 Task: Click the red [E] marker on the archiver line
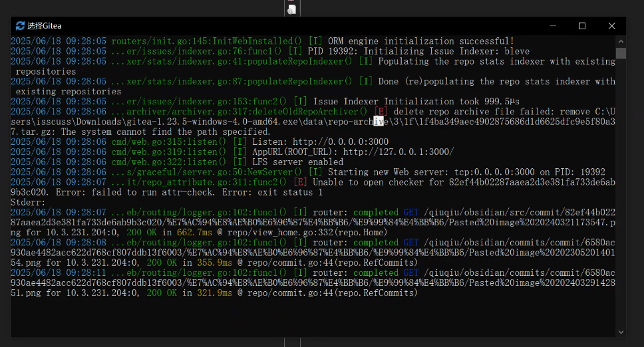point(381,112)
